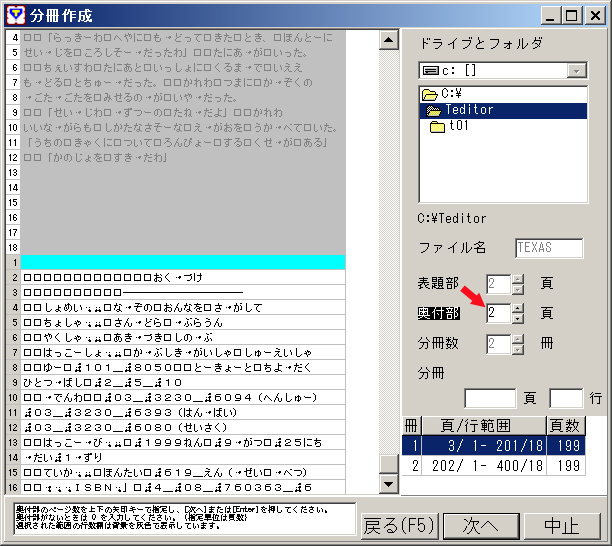This screenshot has height=546, width=612.
Task: Increase the 奥付部 page count
Action: [x=517, y=308]
